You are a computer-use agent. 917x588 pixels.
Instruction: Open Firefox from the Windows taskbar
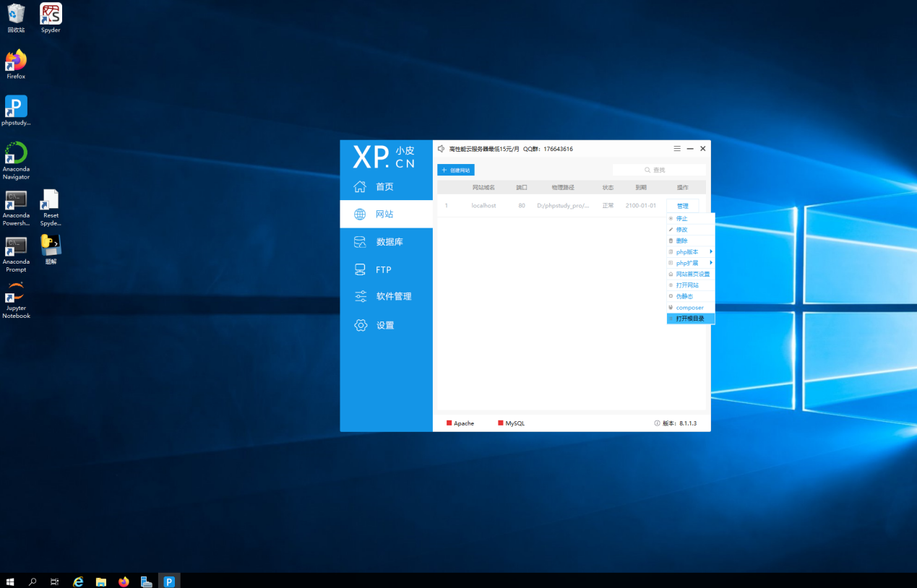tap(124, 581)
